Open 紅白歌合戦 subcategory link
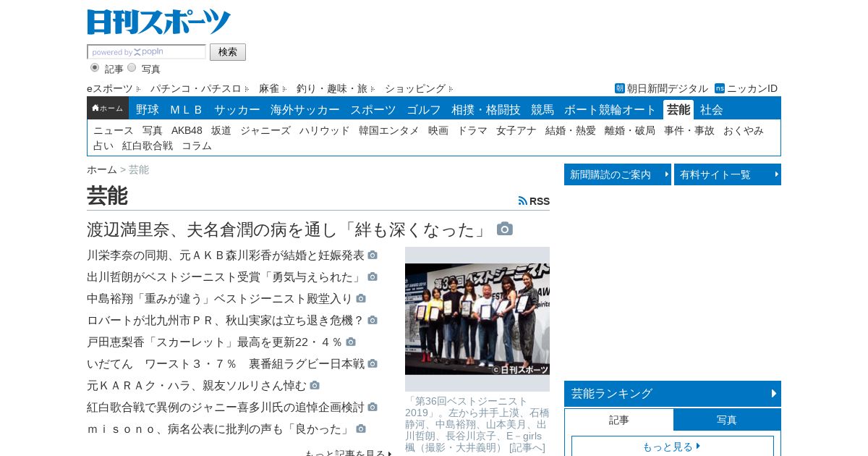The width and height of the screenshot is (868, 456). pyautogui.click(x=148, y=145)
